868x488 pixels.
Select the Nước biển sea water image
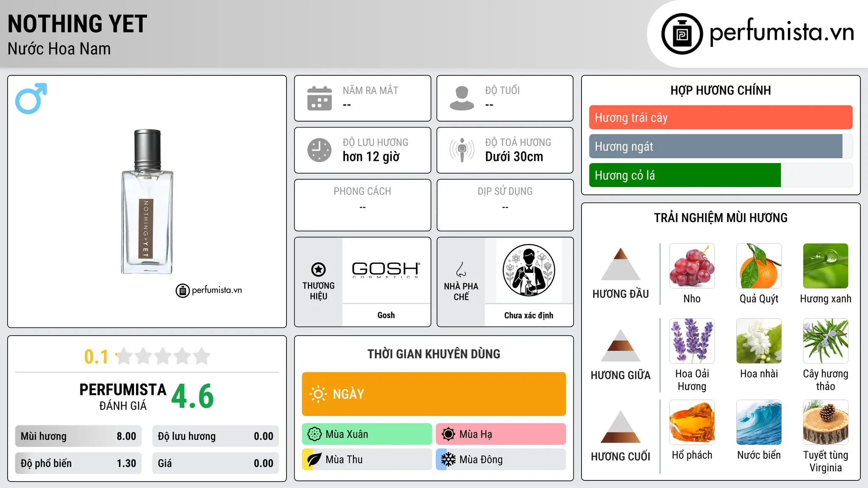pos(759,422)
